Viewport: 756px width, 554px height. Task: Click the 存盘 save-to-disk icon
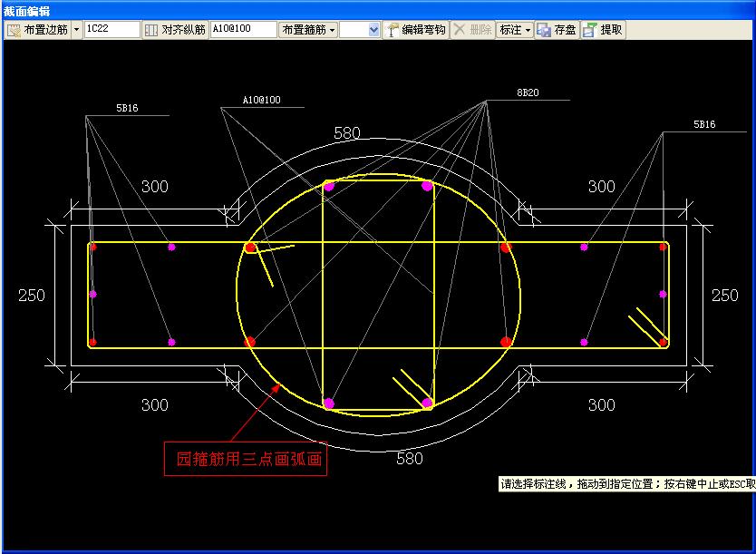tap(557, 29)
